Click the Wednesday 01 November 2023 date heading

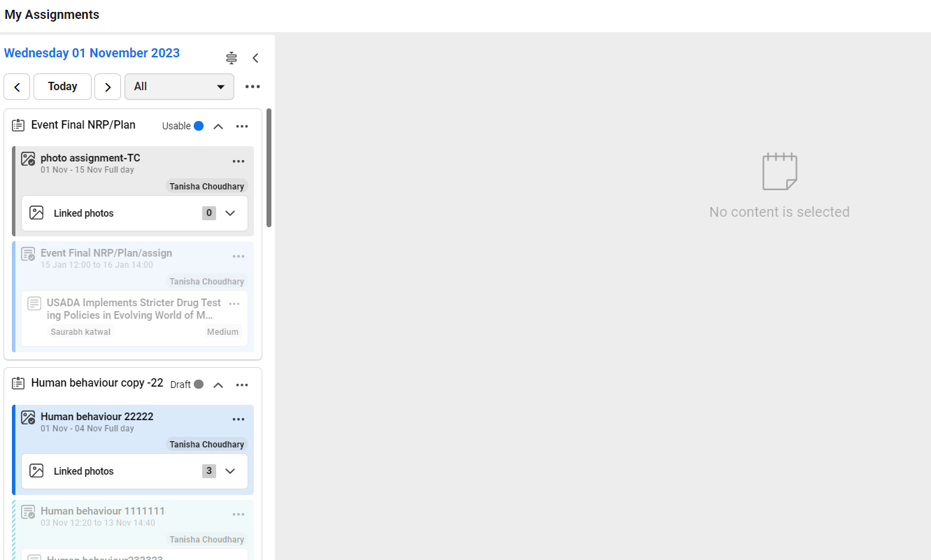click(x=92, y=53)
